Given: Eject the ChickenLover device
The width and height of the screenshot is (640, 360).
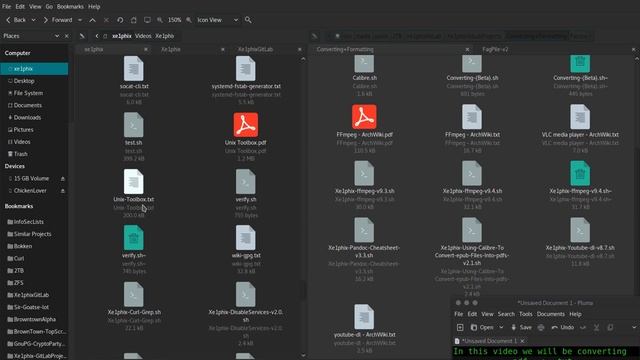Looking at the screenshot, I should click(63, 191).
